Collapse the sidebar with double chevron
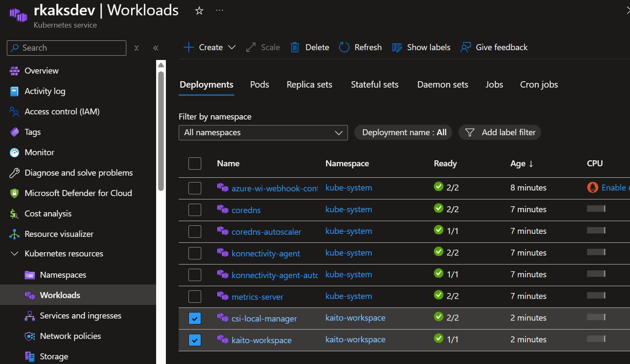The height and width of the screenshot is (364, 630). coord(156,48)
